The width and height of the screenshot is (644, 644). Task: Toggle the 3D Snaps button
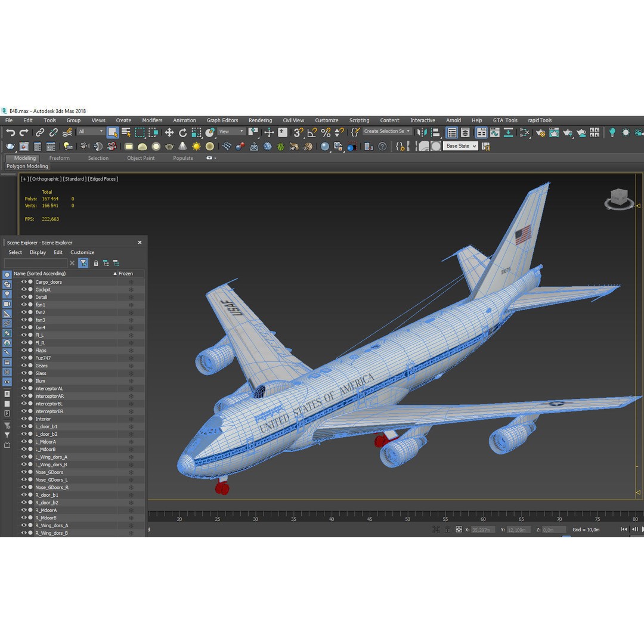[x=298, y=132]
